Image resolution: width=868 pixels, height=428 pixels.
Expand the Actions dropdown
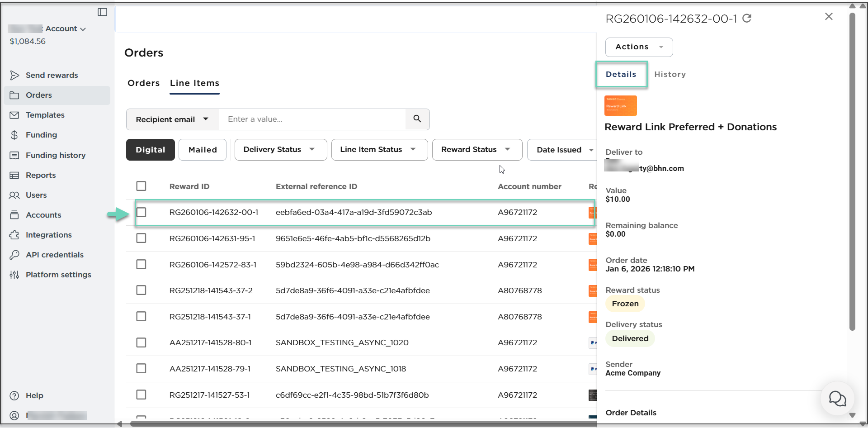click(x=639, y=47)
